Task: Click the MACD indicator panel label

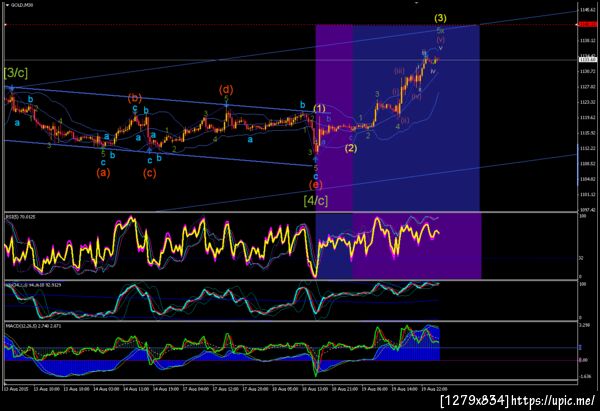Action: point(33,326)
